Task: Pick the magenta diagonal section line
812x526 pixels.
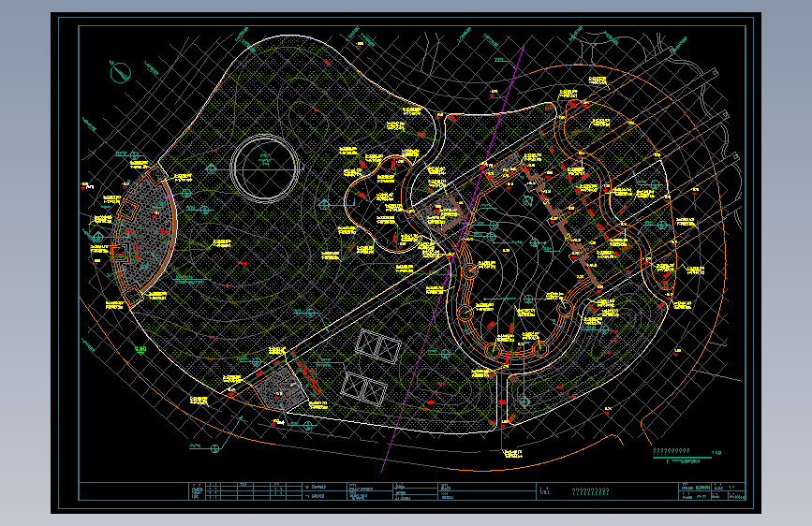Action: click(x=453, y=257)
